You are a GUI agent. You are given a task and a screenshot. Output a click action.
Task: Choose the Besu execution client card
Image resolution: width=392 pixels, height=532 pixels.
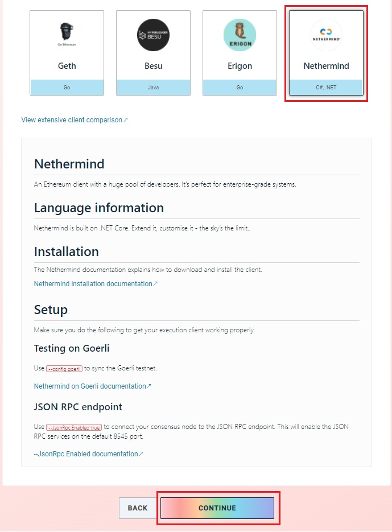(154, 53)
